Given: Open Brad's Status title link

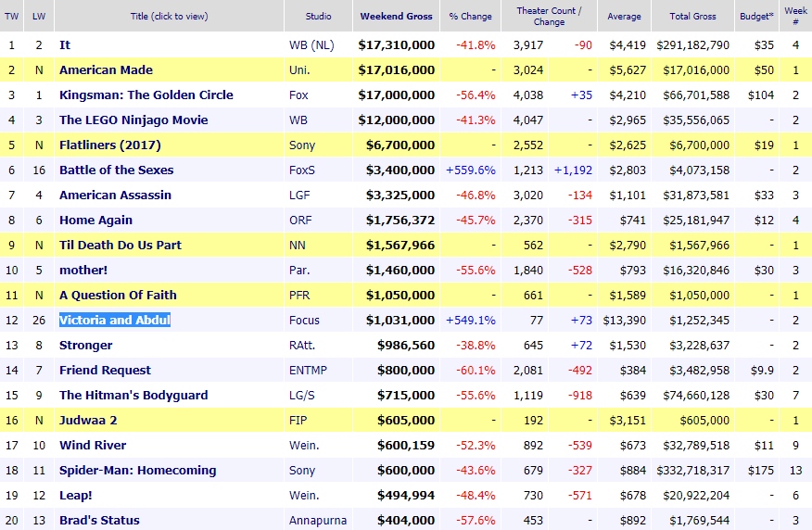Looking at the screenshot, I should (99, 520).
